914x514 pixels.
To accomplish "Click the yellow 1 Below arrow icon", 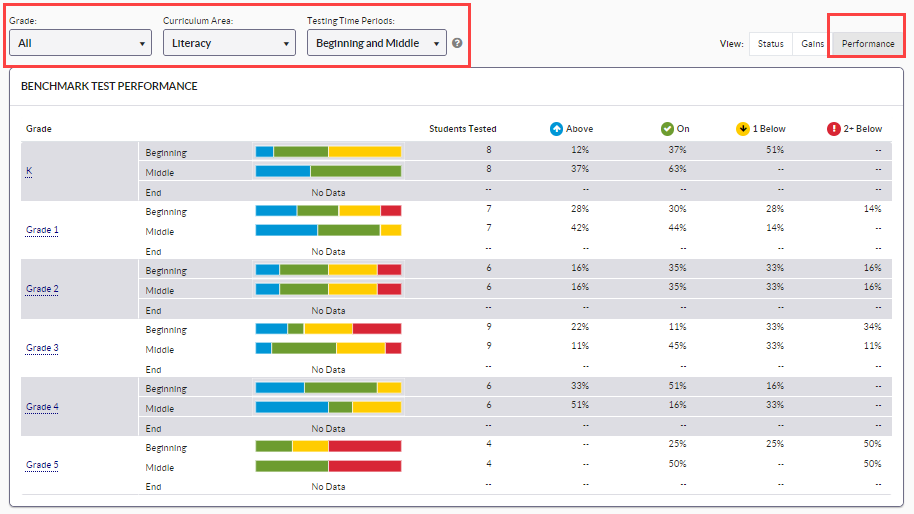I will point(742,129).
